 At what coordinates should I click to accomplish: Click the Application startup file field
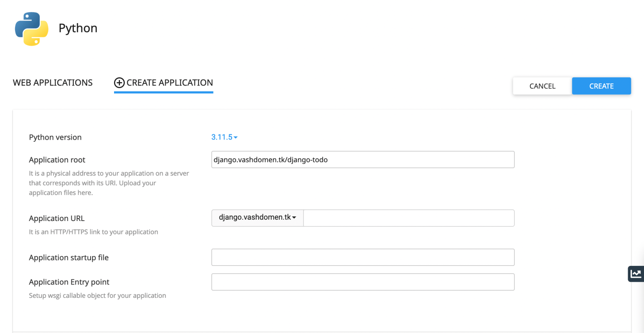363,257
